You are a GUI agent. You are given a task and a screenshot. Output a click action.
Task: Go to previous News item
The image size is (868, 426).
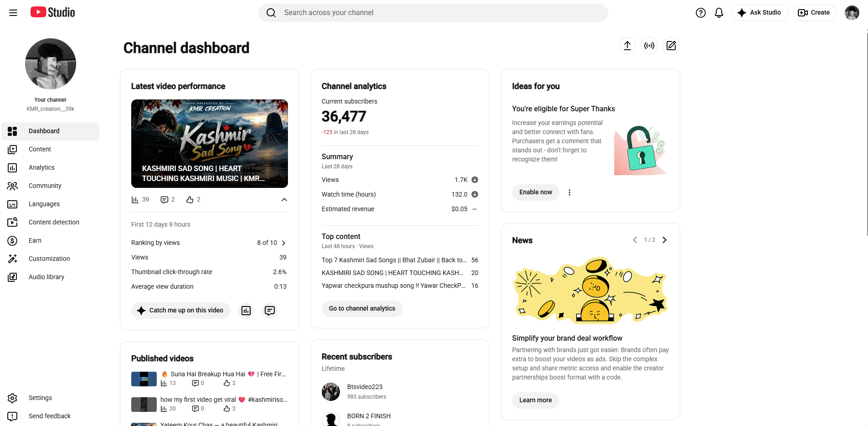coord(635,240)
